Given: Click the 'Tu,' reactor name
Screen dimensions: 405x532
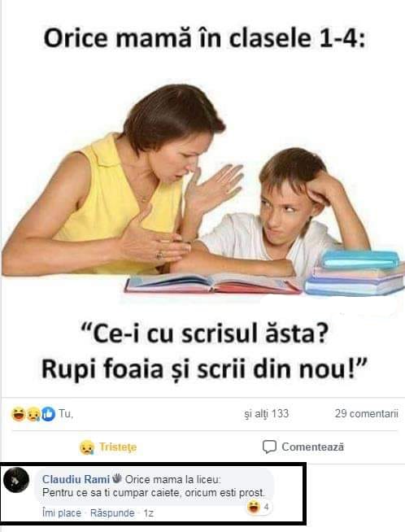Looking at the screenshot, I should point(66,413).
